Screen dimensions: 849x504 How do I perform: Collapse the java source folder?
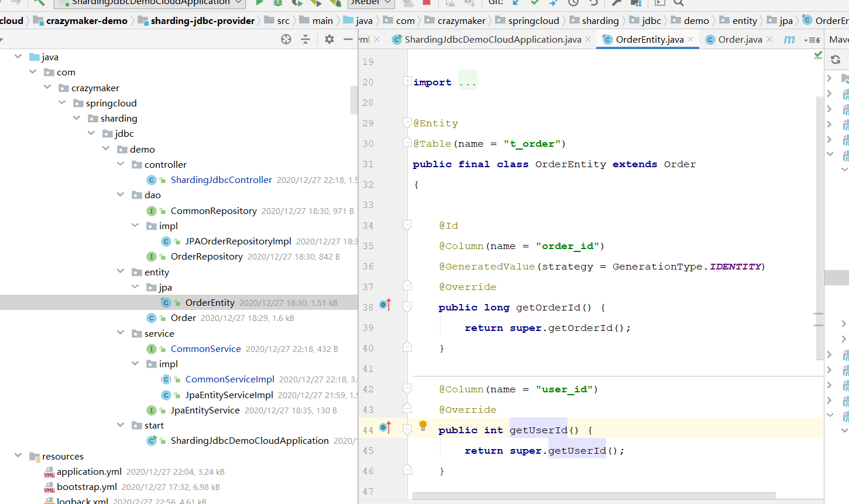click(18, 56)
